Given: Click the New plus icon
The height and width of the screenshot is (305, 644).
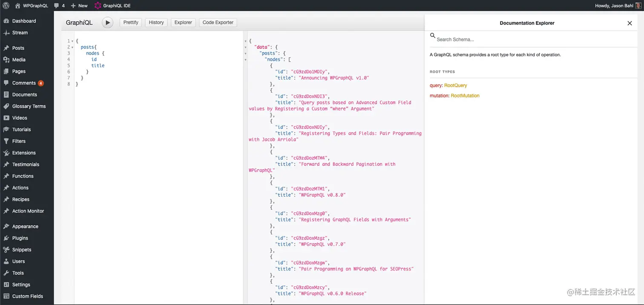Looking at the screenshot, I should tap(73, 6).
